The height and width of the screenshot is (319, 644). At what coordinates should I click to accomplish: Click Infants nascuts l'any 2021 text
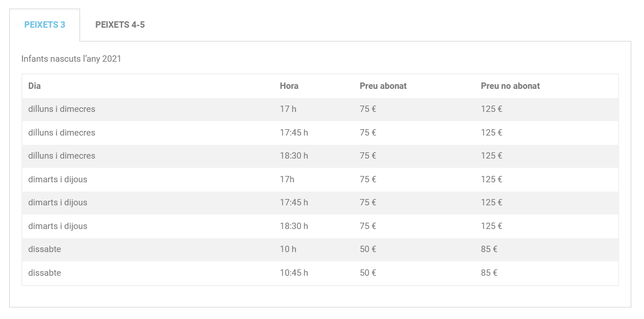(71, 59)
